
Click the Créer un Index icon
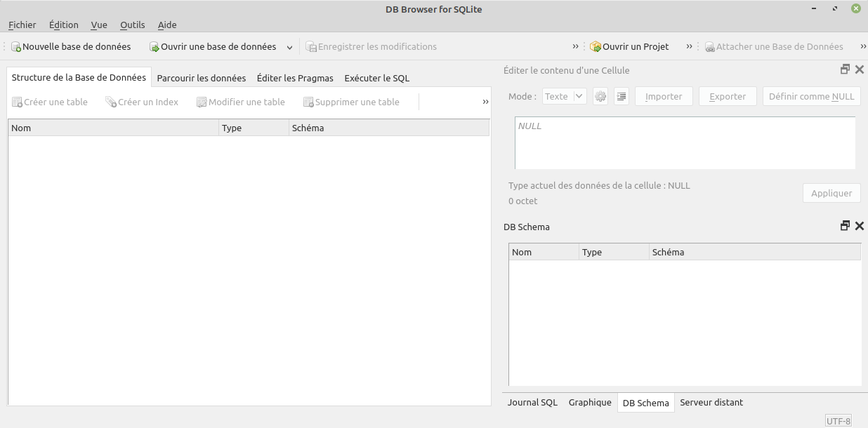pos(111,102)
